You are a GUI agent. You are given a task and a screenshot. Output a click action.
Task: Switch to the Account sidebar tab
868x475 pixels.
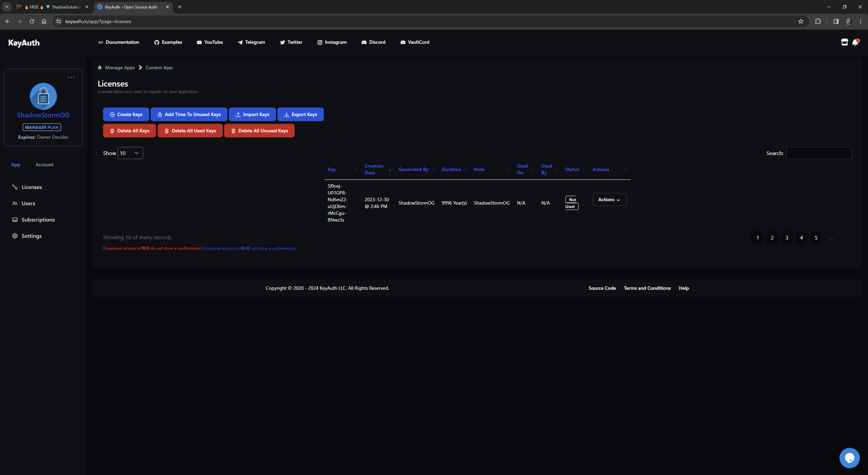point(44,165)
